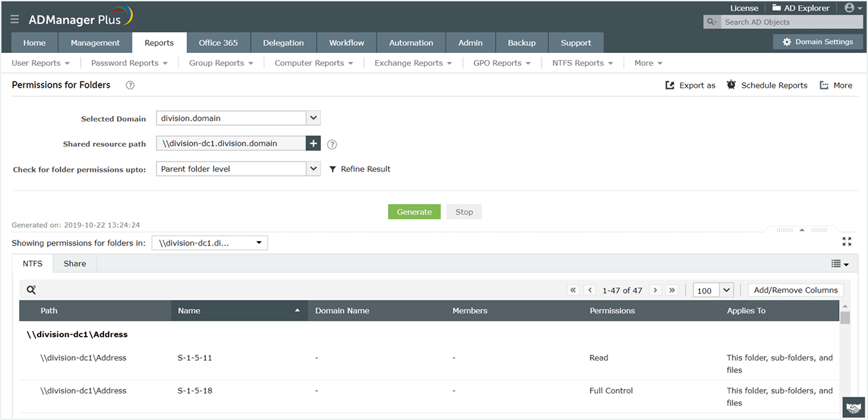Open the Office 365 tab
This screenshot has height=420, width=868.
pyautogui.click(x=218, y=43)
